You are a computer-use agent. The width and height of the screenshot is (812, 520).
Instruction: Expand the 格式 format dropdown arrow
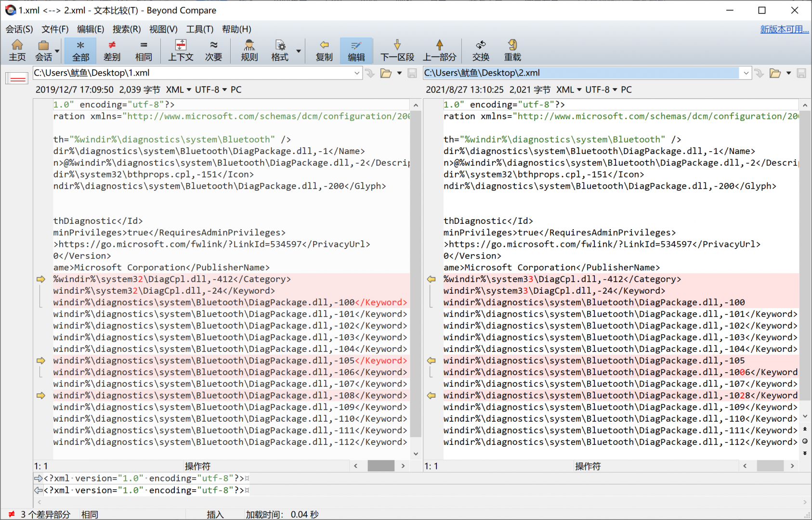point(299,51)
